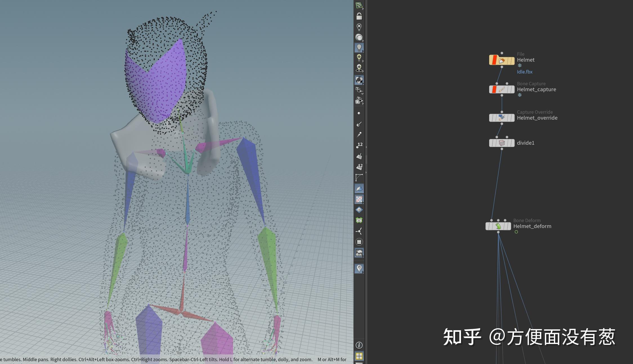
Task: Toggle display primitive normals icon
Action: pyautogui.click(x=359, y=156)
